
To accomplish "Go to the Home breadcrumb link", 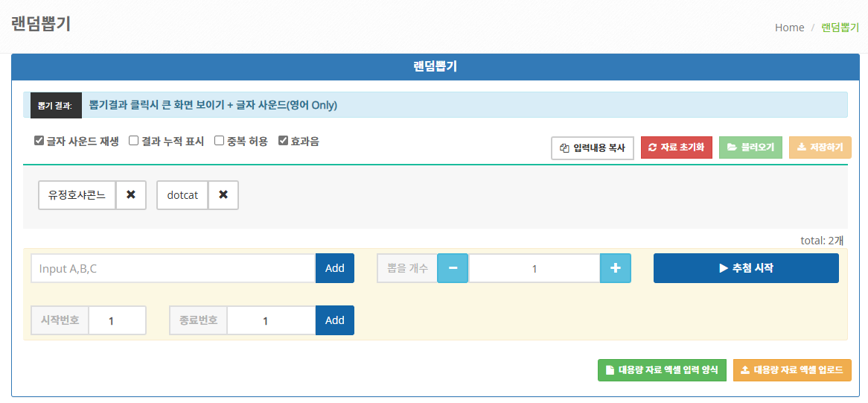I will pyautogui.click(x=789, y=28).
